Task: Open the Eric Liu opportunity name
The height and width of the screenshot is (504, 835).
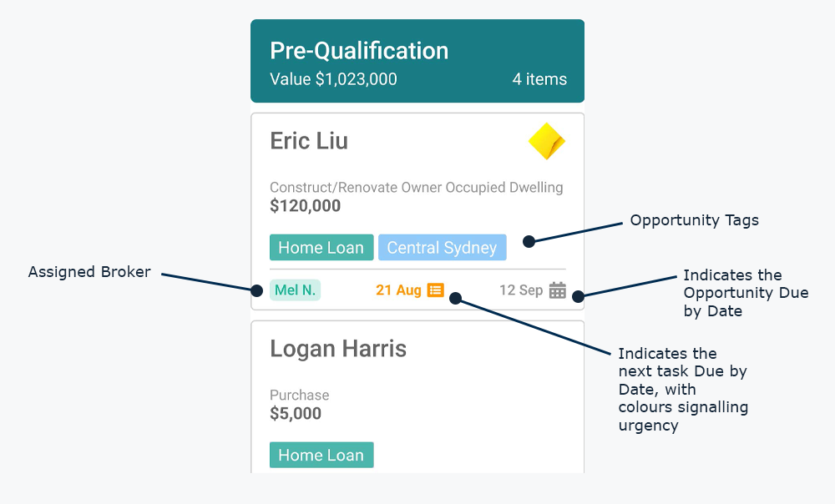Action: click(x=309, y=141)
